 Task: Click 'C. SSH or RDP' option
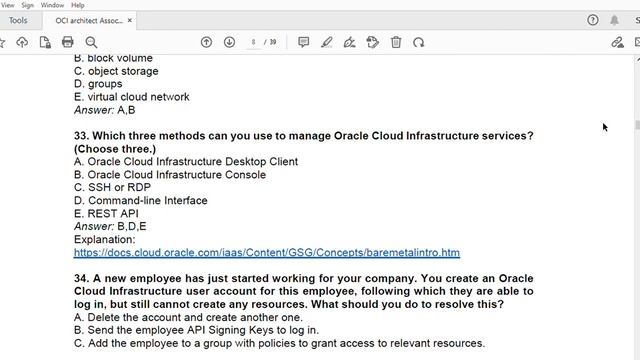(x=112, y=187)
